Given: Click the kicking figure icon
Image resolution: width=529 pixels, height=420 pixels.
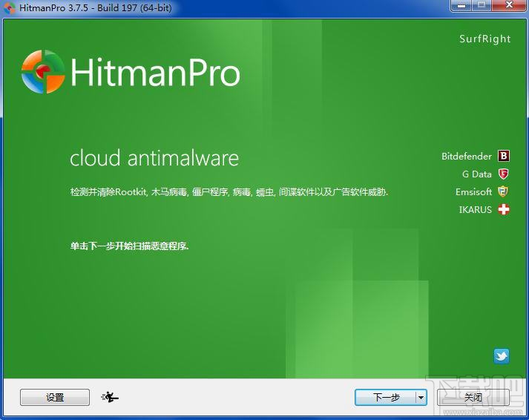Looking at the screenshot, I should coord(110,397).
